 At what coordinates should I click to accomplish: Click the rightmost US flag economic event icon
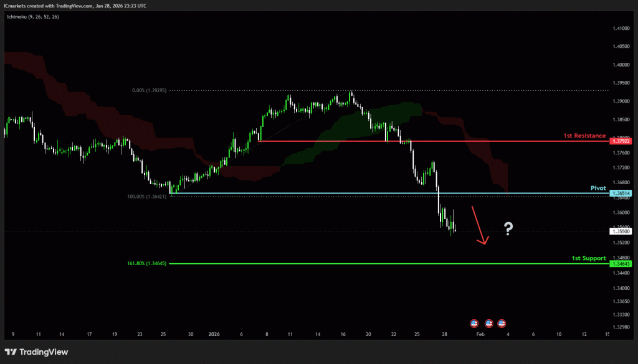click(502, 324)
